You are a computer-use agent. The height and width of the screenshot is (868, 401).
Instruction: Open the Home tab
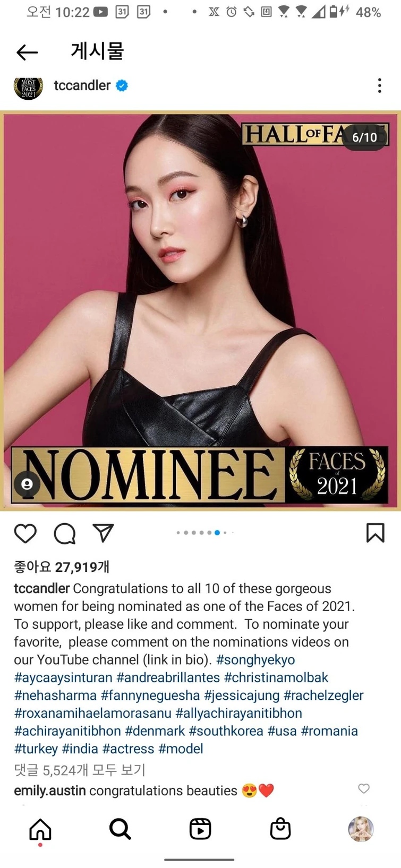point(40,829)
